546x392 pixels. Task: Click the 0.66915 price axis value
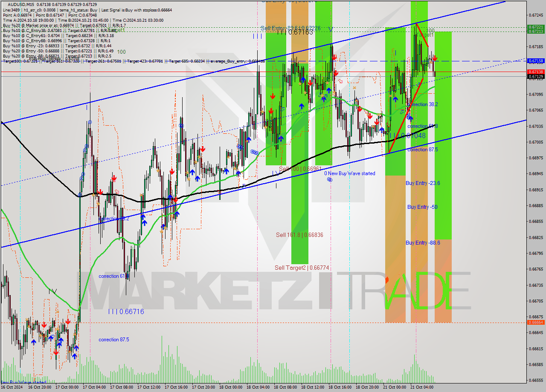point(535,190)
